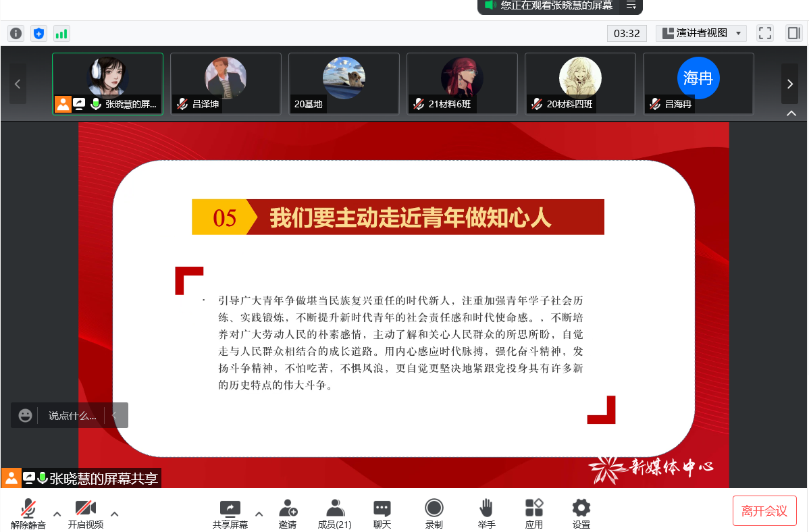Expand audio options arrow beside microphone
The image size is (809, 532).
[x=57, y=514]
